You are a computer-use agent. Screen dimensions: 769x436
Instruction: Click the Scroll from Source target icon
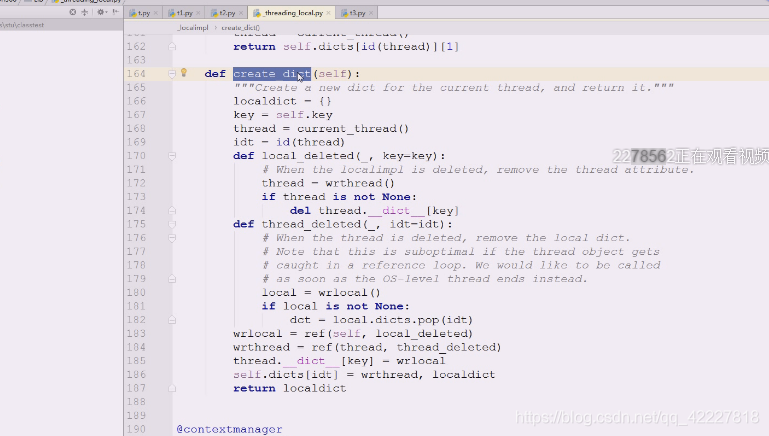[73, 12]
